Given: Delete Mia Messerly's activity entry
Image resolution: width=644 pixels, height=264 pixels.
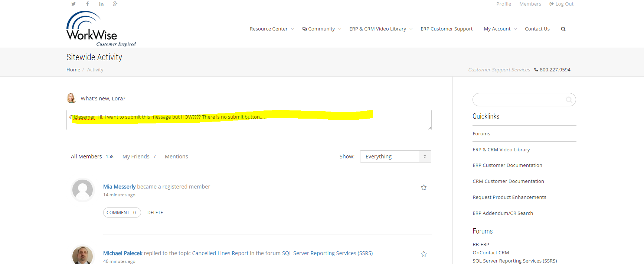Looking at the screenshot, I should click(155, 213).
